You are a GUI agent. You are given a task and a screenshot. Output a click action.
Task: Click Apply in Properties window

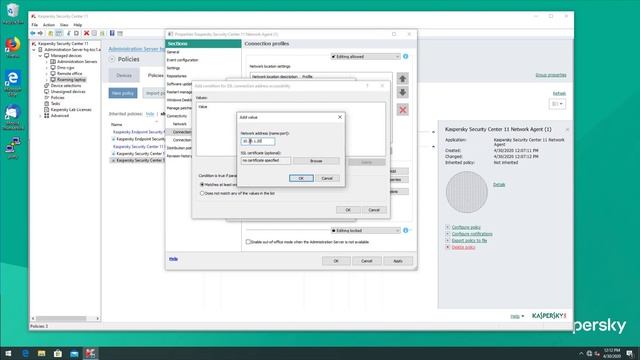point(398,261)
